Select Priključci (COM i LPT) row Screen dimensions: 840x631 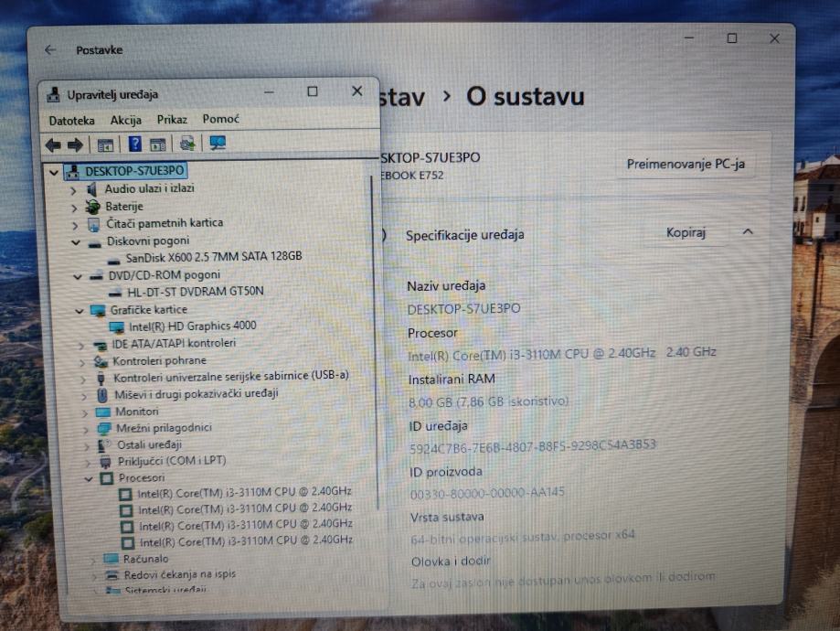point(172,461)
